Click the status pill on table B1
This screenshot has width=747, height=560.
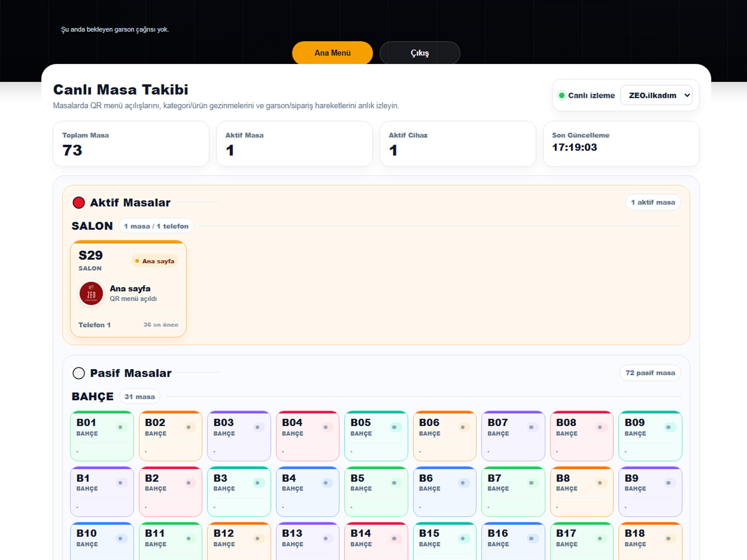120,483
